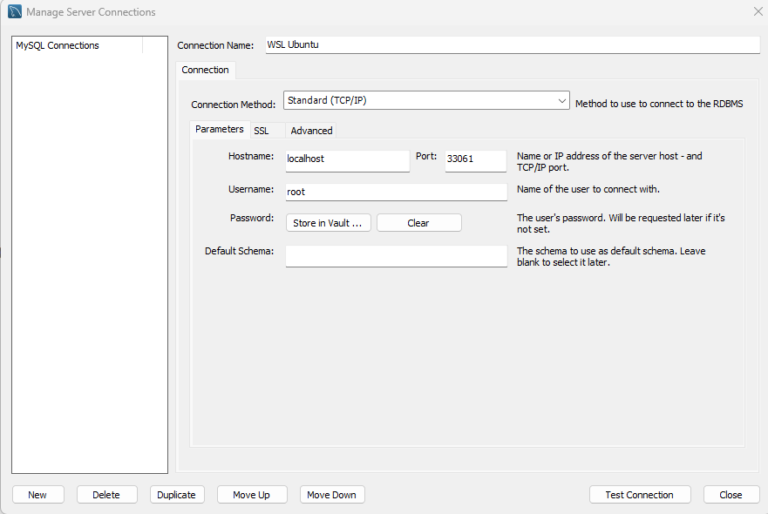This screenshot has width=768, height=514.
Task: Delete the selected connection
Action: [x=106, y=495]
